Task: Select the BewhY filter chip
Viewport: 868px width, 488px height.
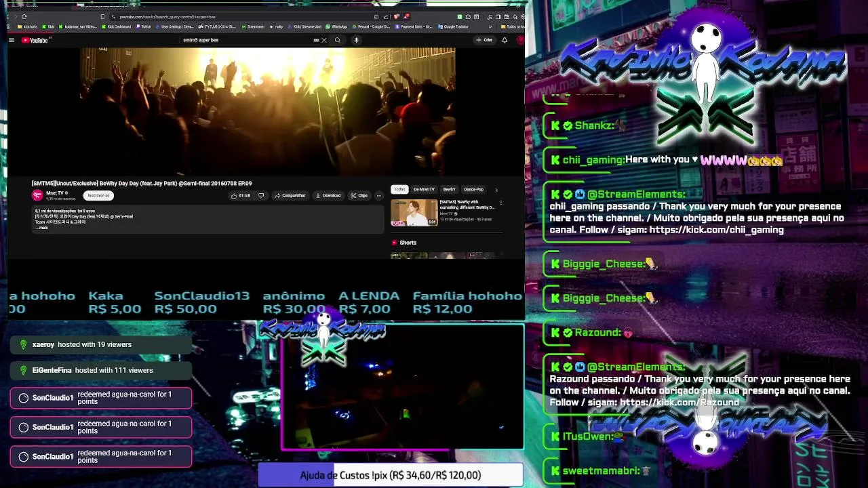Action: (x=449, y=189)
